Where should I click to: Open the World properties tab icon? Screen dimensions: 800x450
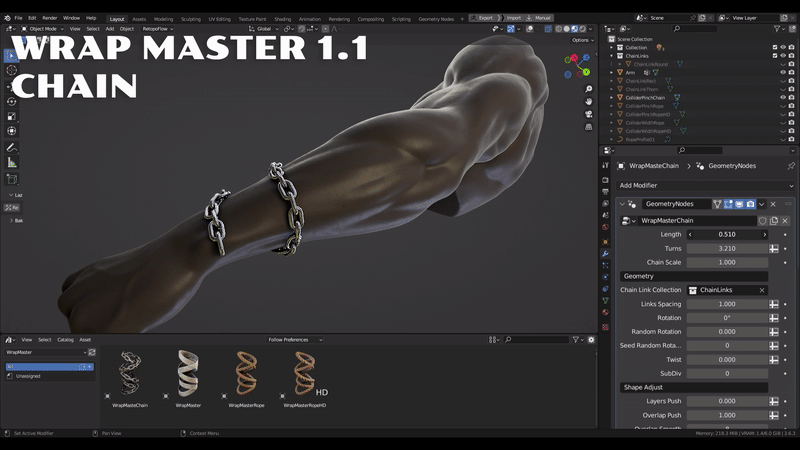click(x=605, y=227)
